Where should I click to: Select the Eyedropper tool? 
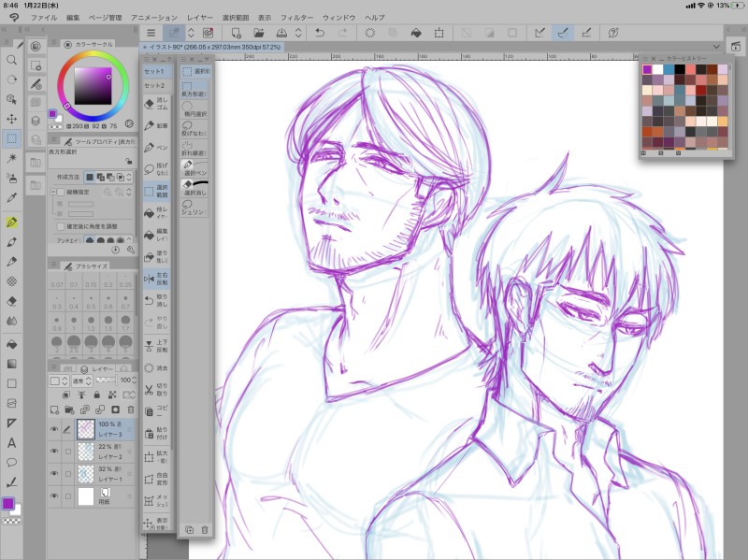pyautogui.click(x=12, y=197)
